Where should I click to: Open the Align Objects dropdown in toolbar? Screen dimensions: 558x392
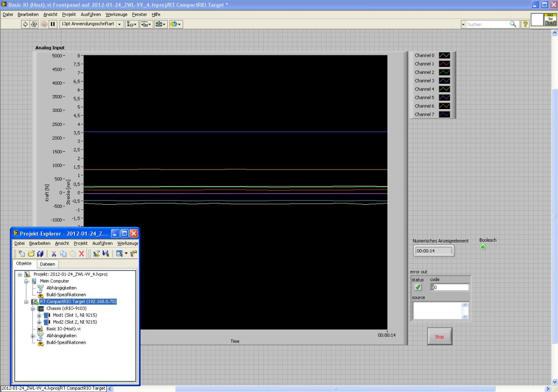tap(132, 24)
